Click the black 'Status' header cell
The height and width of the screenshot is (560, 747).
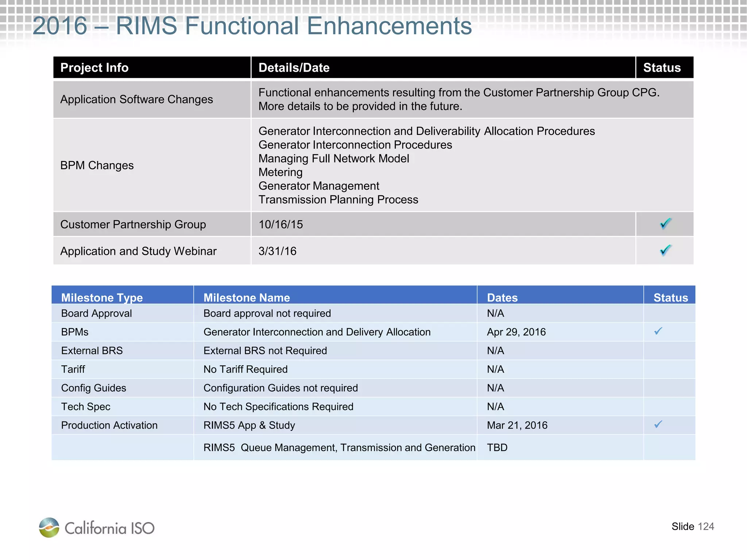pos(665,67)
